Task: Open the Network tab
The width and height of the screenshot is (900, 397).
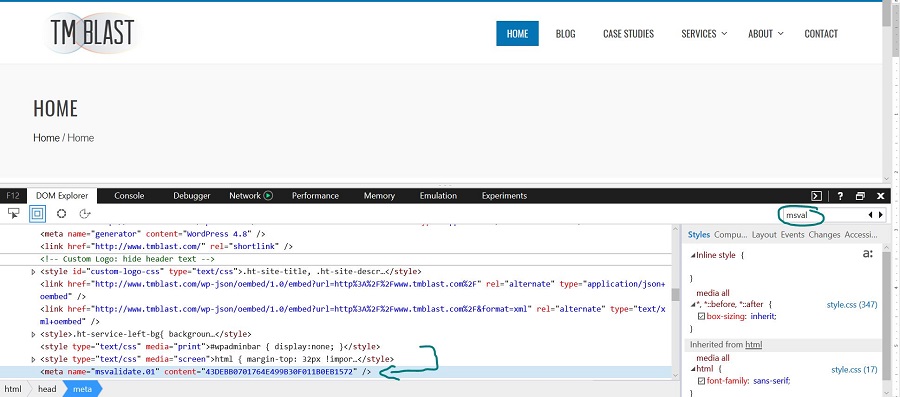Action: pyautogui.click(x=245, y=196)
